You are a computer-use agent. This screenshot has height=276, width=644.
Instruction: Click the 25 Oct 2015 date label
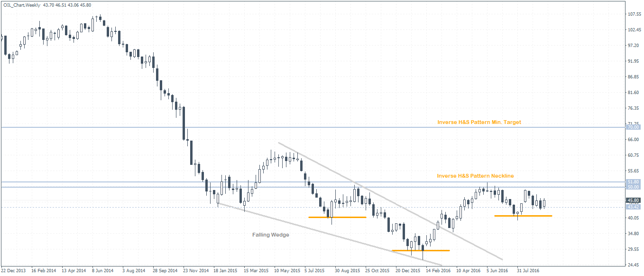coord(378,271)
